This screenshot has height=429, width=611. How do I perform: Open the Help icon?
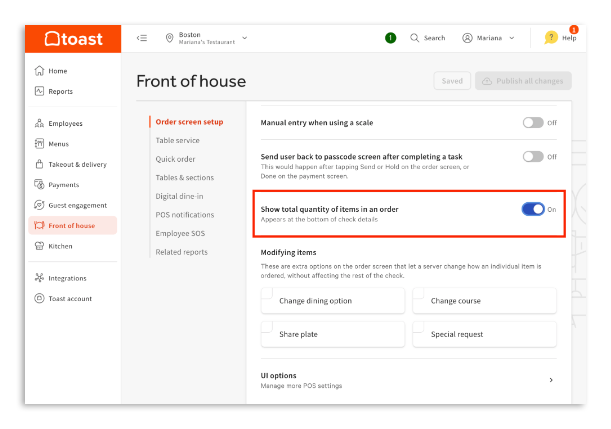(551, 38)
